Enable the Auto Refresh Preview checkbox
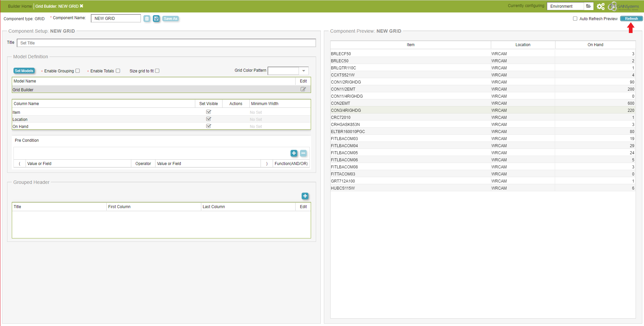This screenshot has height=326, width=644. (575, 19)
